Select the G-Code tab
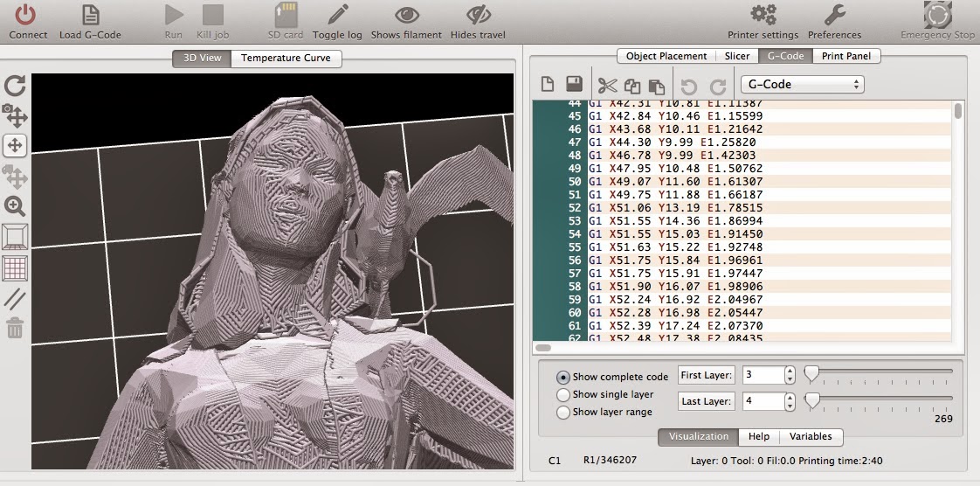Image resolution: width=980 pixels, height=486 pixels. 785,56
